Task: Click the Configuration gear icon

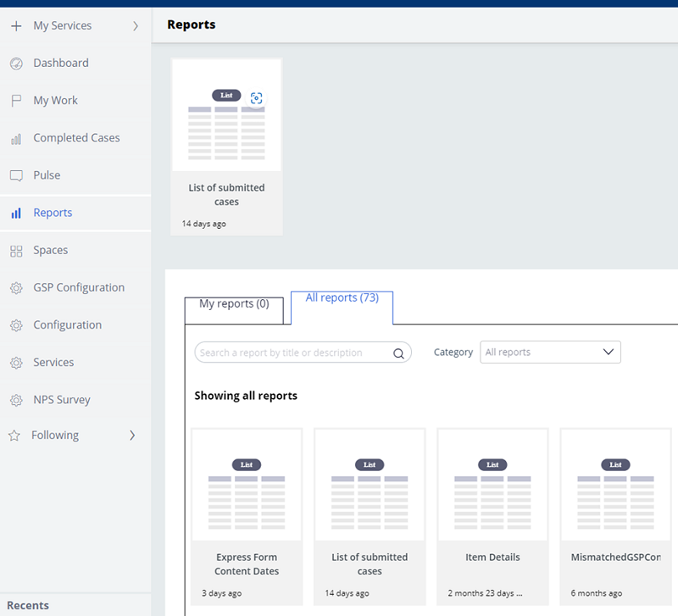Action: 16,325
